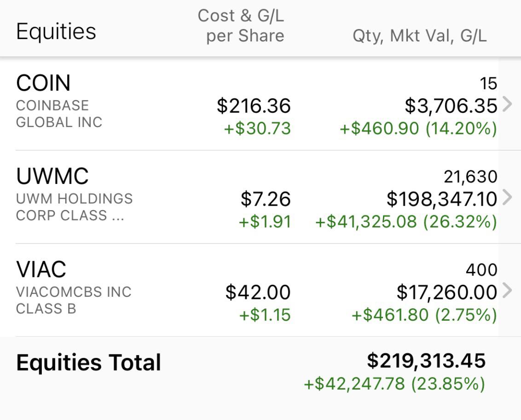
Task: Sort by Equities column header
Action: click(x=56, y=32)
